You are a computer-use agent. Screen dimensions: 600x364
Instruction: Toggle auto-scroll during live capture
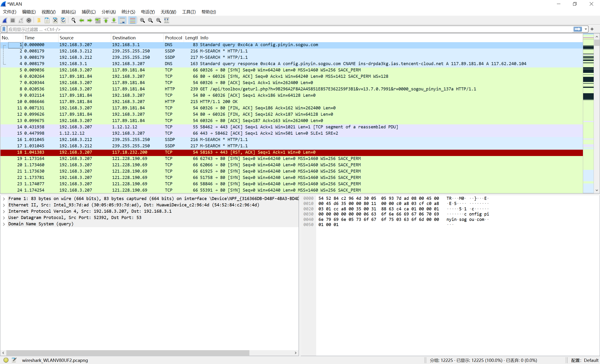click(123, 20)
